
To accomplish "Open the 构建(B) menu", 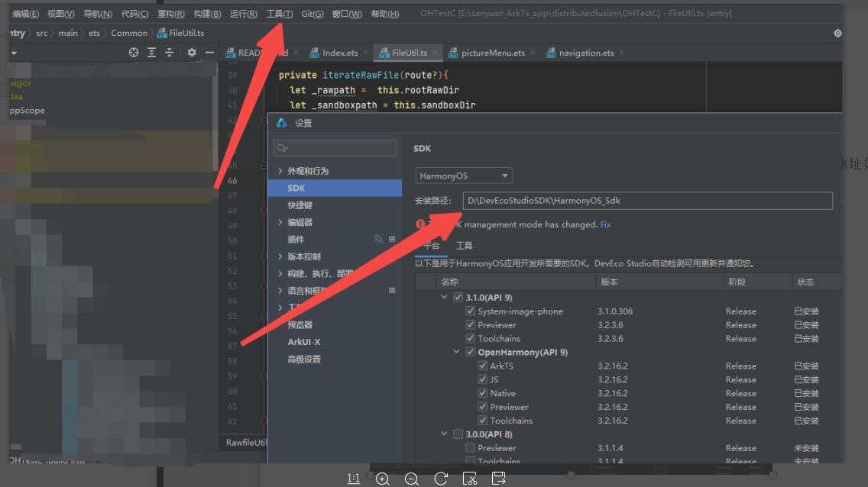I will [x=208, y=14].
